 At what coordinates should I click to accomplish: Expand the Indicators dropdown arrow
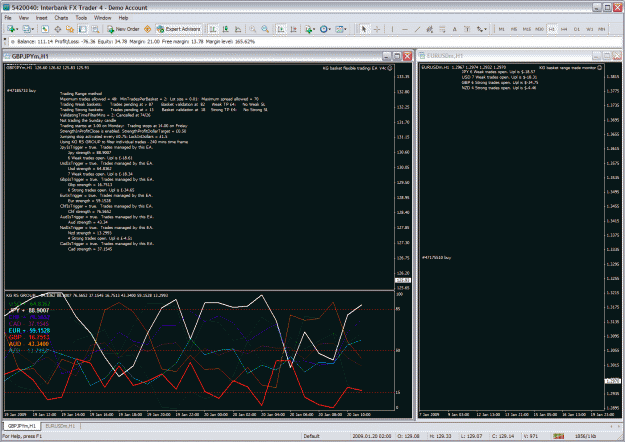pos(314,29)
